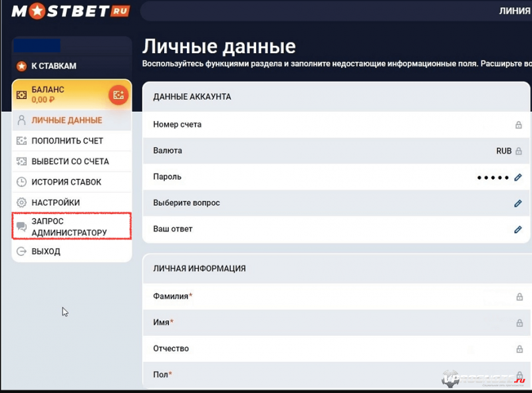The height and width of the screenshot is (393, 532).
Task: Click the pencil icon beside Ваш ответ
Action: pos(518,229)
